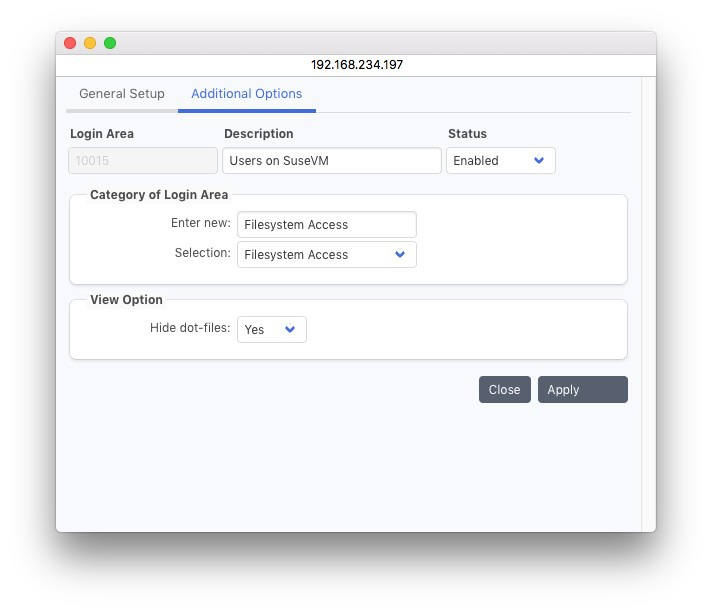Click the Close button next to Apply
Image resolution: width=712 pixels, height=612 pixels.
coord(504,390)
